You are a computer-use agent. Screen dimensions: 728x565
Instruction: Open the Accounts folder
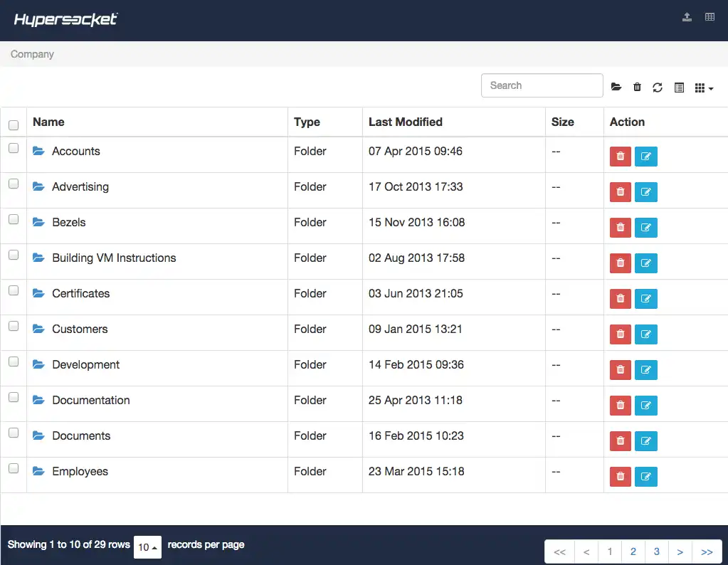tap(75, 151)
